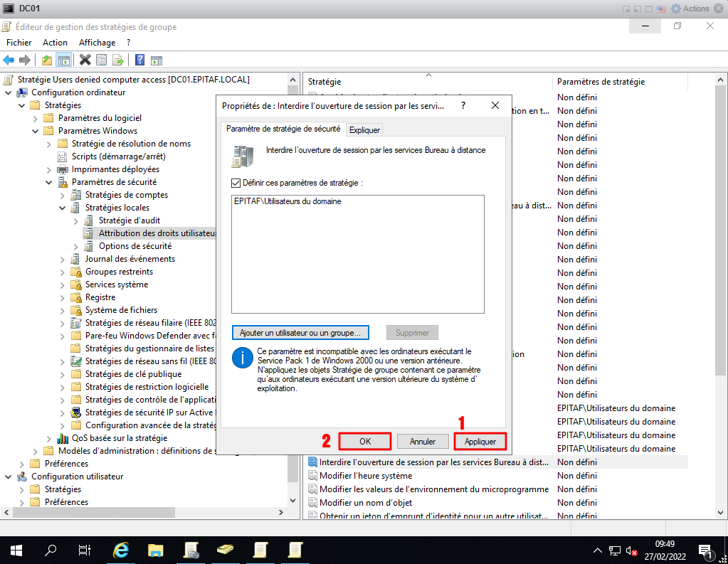Open the 'Affichage' menu
The height and width of the screenshot is (564, 728).
click(x=97, y=43)
